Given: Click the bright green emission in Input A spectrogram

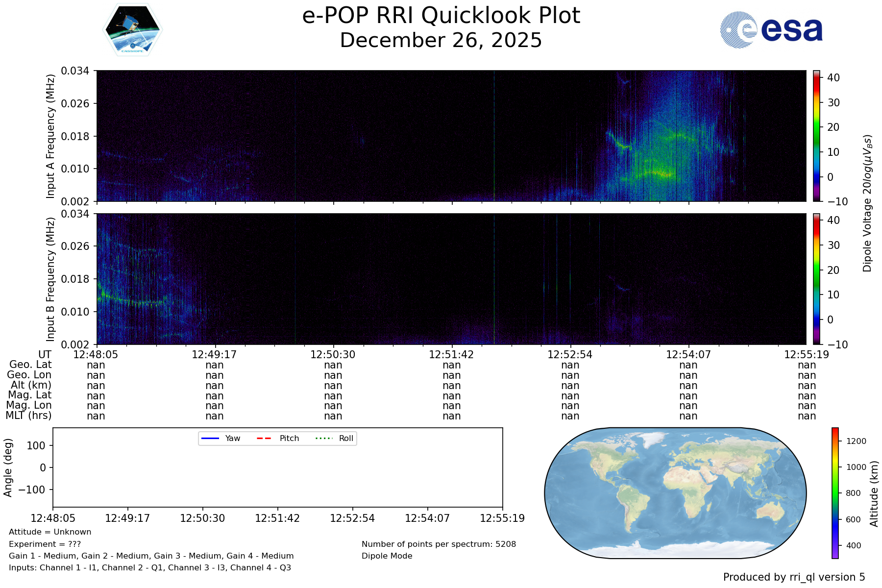Looking at the screenshot, I should pyautogui.click(x=659, y=171).
